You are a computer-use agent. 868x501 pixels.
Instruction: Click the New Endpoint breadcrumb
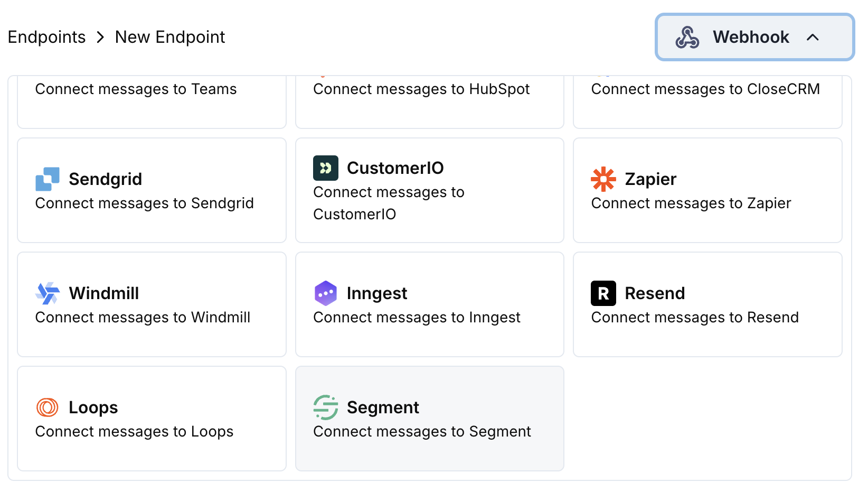[x=170, y=37]
